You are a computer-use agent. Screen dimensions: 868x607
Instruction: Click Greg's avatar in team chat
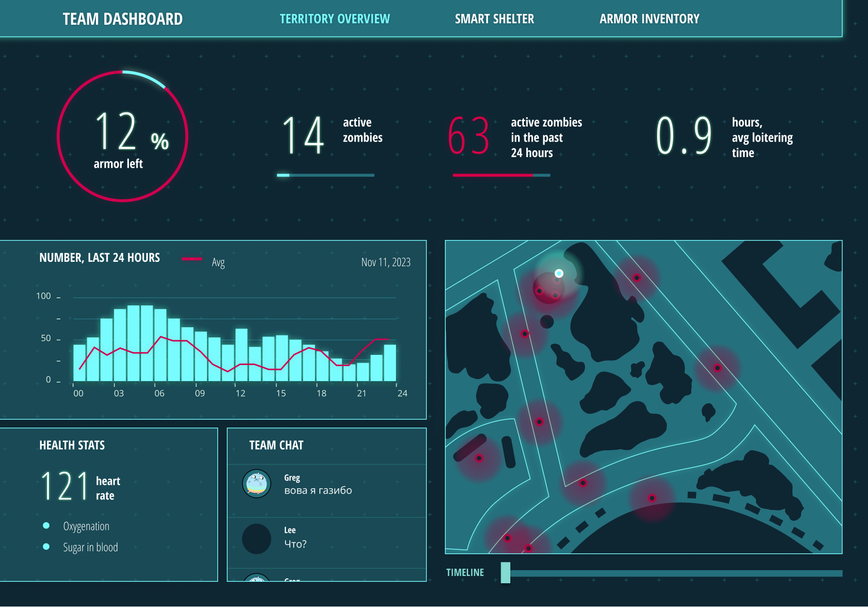256,483
